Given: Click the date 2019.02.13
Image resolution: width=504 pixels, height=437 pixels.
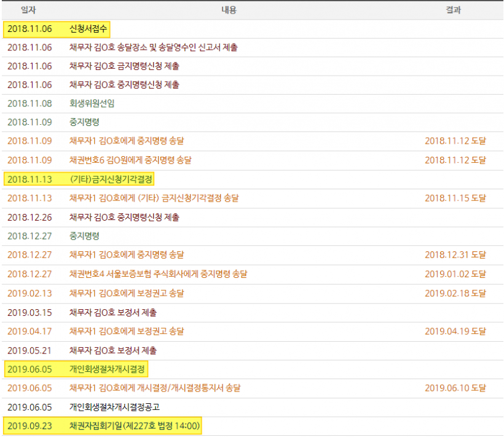Looking at the screenshot, I should [30, 293].
